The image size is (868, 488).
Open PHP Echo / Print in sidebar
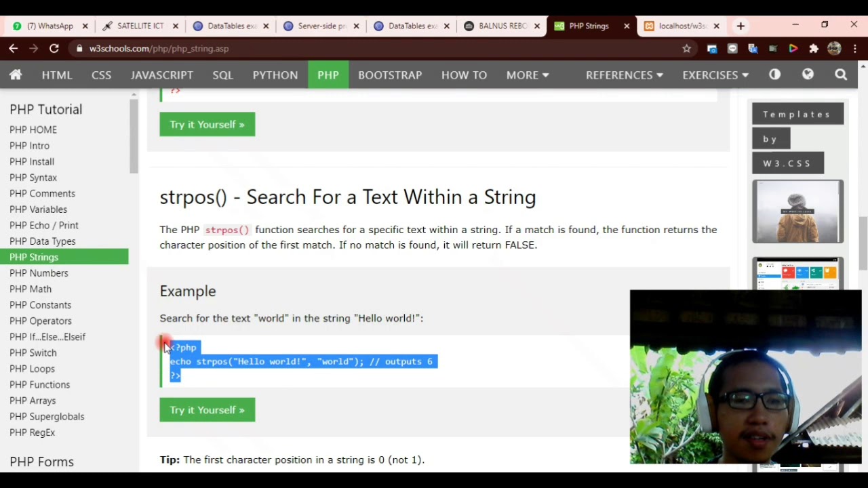44,225
